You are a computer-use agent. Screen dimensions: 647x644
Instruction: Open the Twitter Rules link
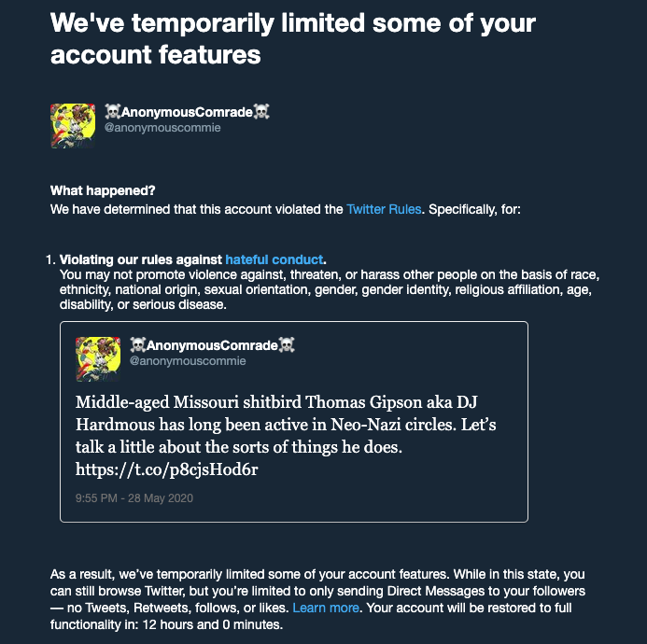pyautogui.click(x=384, y=209)
